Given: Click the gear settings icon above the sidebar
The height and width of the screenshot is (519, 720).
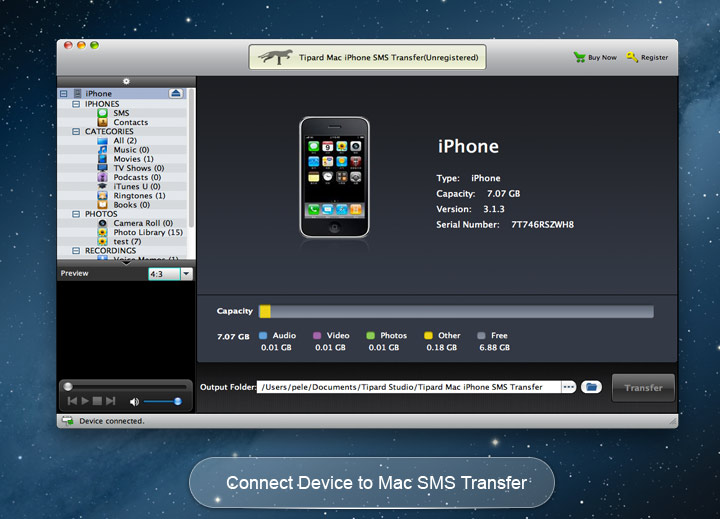Looking at the screenshot, I should (x=126, y=81).
